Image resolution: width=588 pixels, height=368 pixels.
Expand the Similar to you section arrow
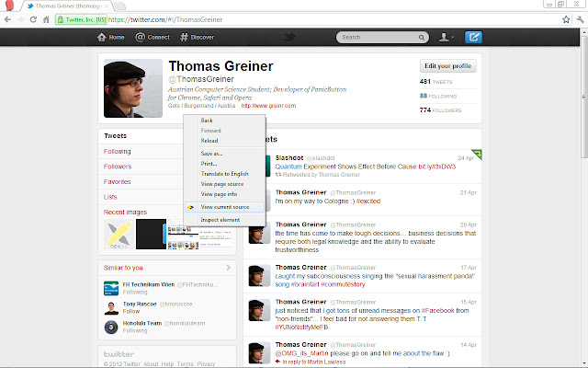coord(228,268)
